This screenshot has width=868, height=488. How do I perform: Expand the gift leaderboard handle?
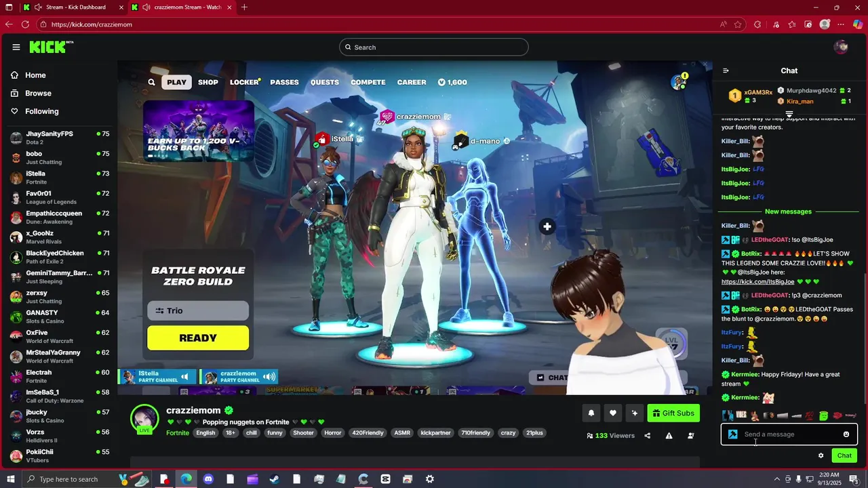point(789,113)
